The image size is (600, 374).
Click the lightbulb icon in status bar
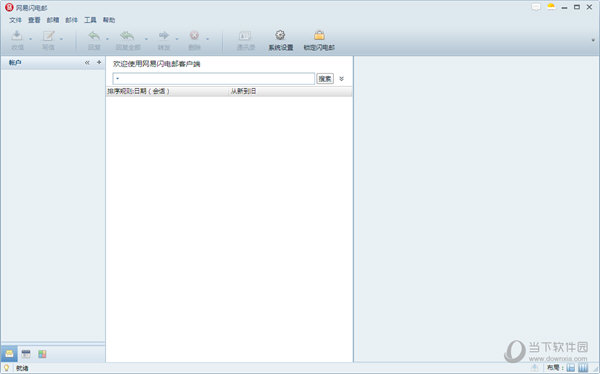point(7,368)
